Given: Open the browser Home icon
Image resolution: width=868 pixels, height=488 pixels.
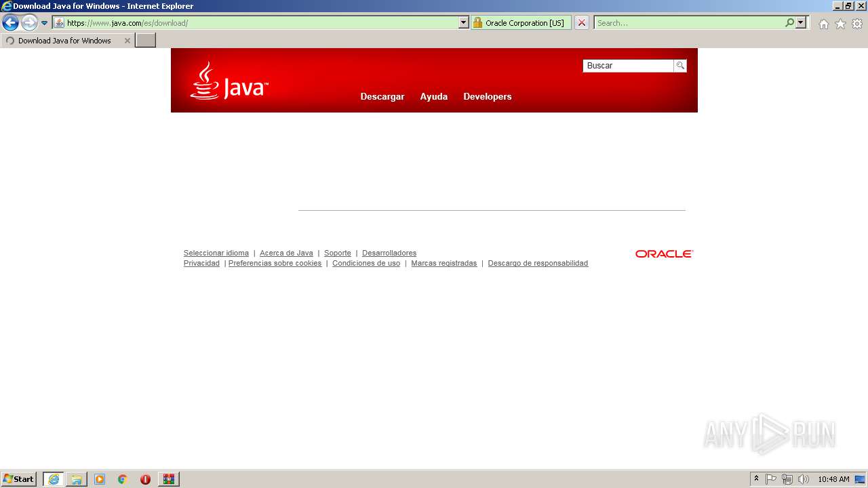Looking at the screenshot, I should click(x=823, y=24).
